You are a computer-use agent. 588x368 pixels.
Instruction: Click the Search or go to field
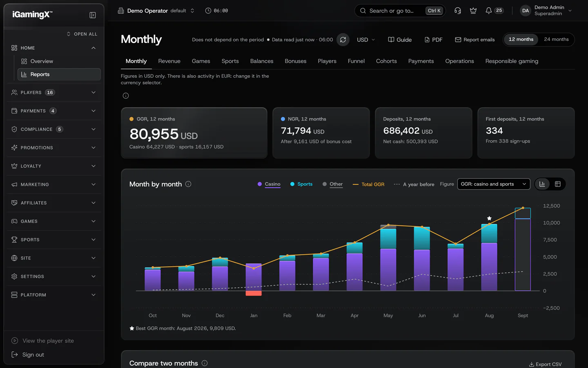400,11
